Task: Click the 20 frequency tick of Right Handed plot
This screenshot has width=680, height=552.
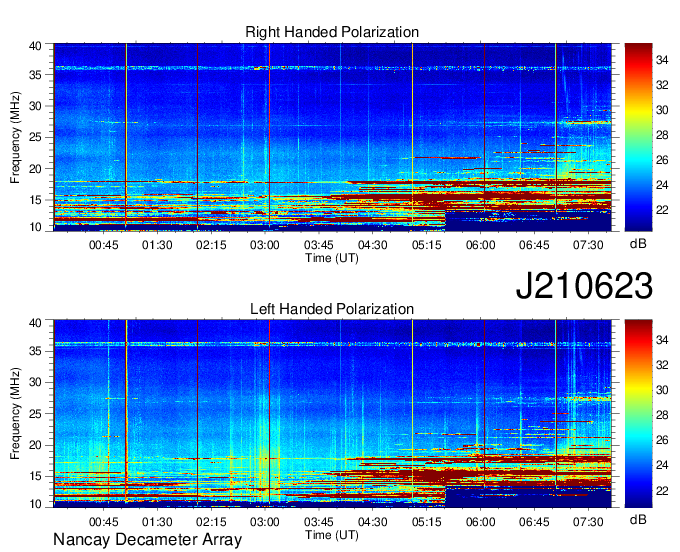Action: click(x=35, y=169)
